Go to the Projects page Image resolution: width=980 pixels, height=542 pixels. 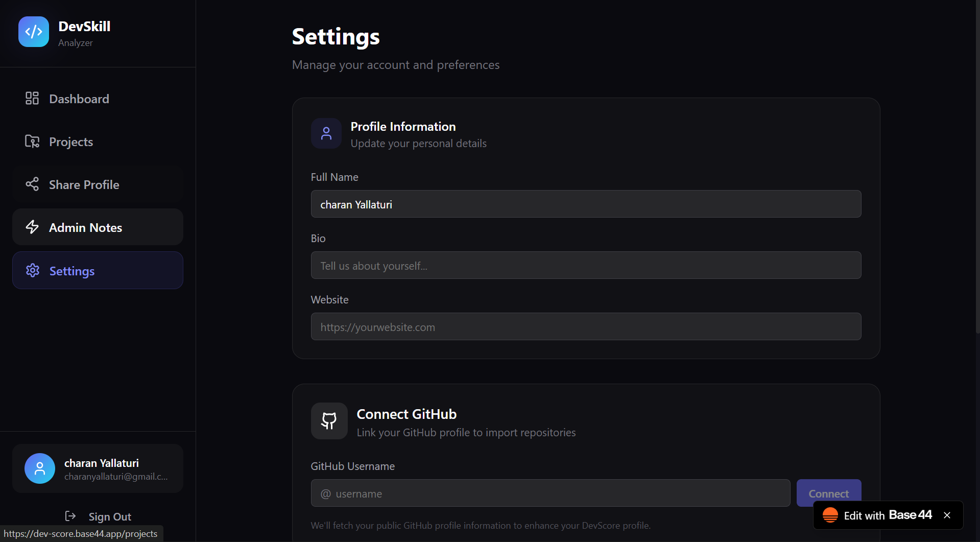(x=71, y=142)
